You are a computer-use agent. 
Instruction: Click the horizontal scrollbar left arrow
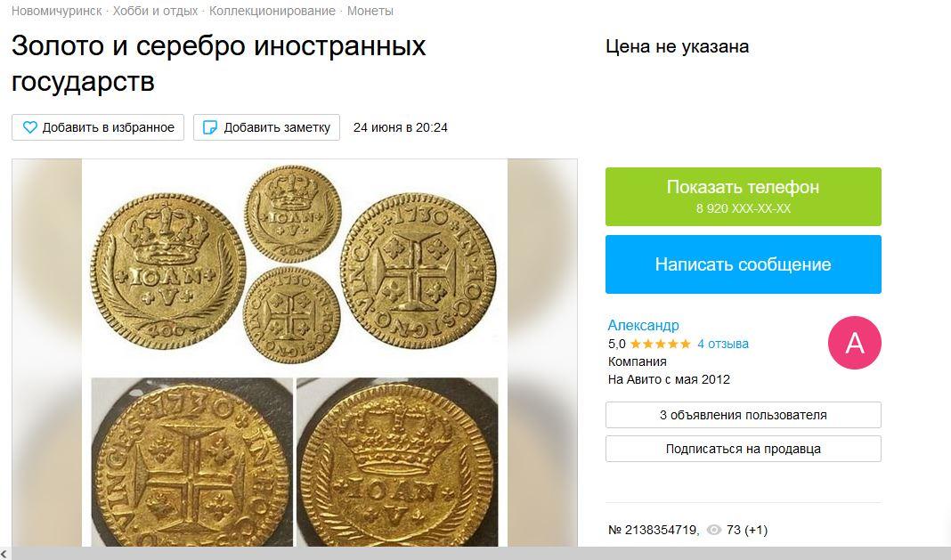click(x=4, y=554)
